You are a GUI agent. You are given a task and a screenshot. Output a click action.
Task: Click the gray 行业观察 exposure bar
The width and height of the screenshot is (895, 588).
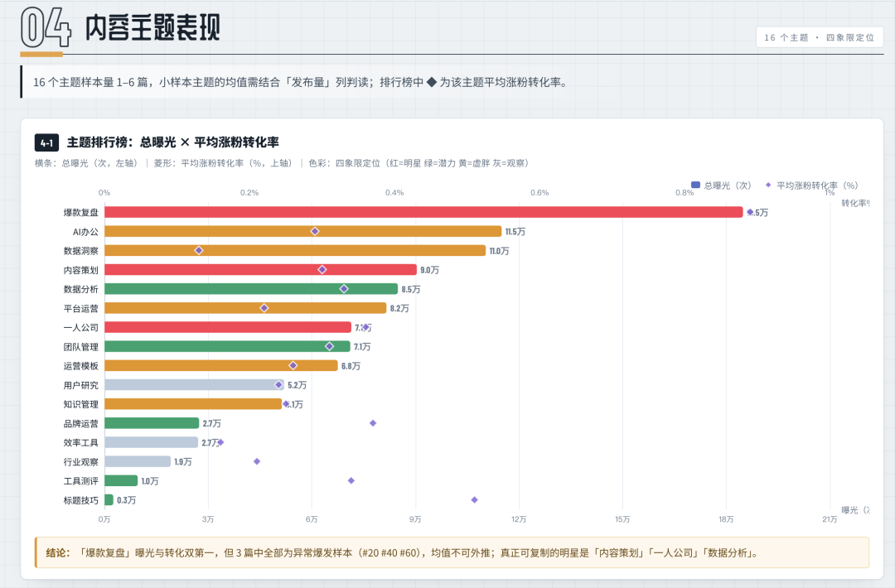[138, 461]
